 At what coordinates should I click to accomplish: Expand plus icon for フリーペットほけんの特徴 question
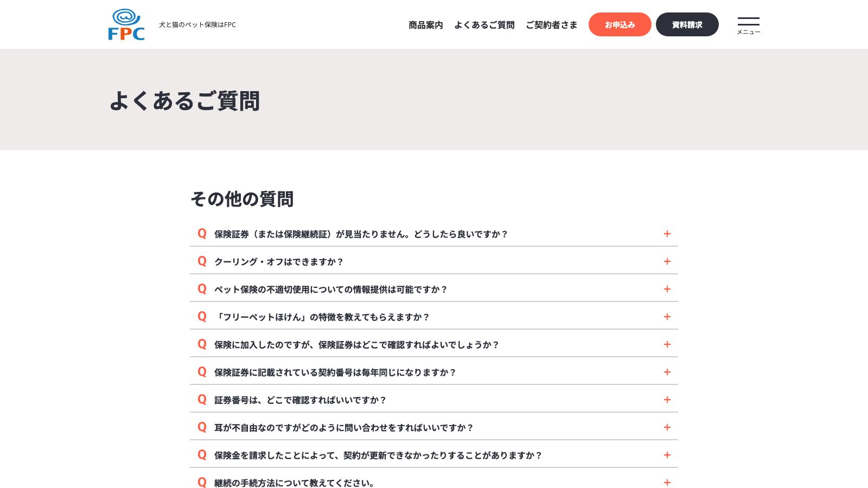pyautogui.click(x=667, y=317)
